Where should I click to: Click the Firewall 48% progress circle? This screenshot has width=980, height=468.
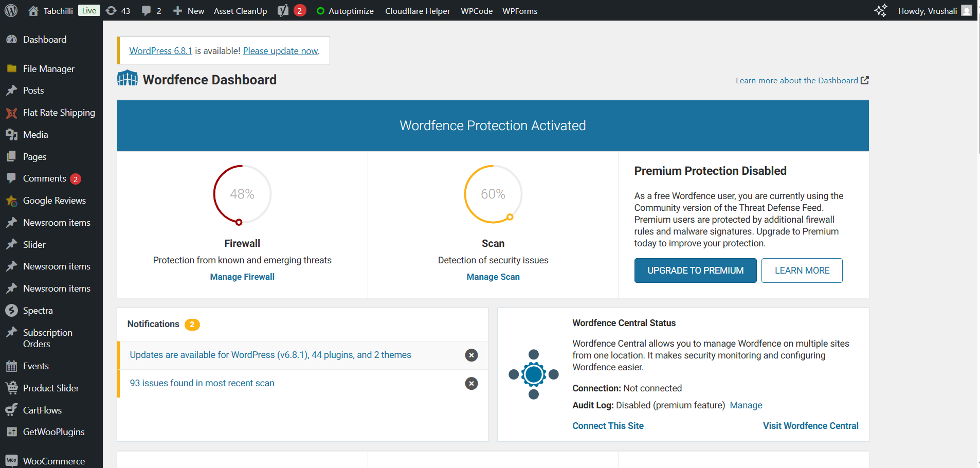tap(242, 194)
